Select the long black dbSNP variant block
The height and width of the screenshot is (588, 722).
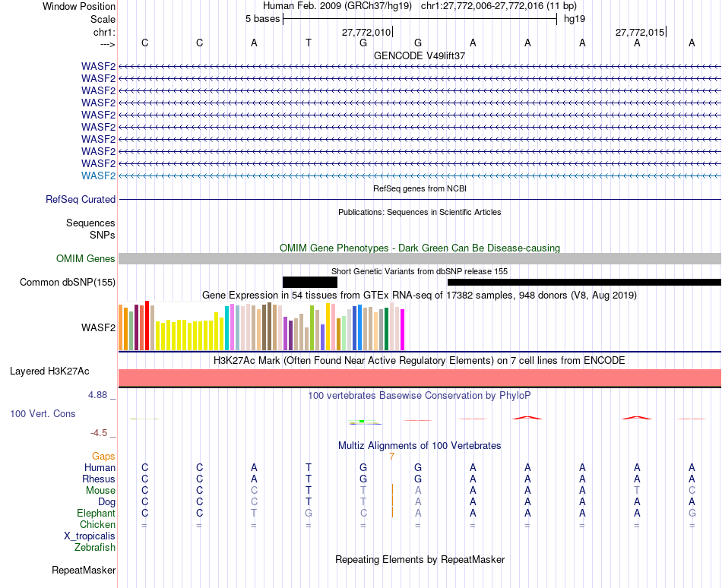click(584, 282)
